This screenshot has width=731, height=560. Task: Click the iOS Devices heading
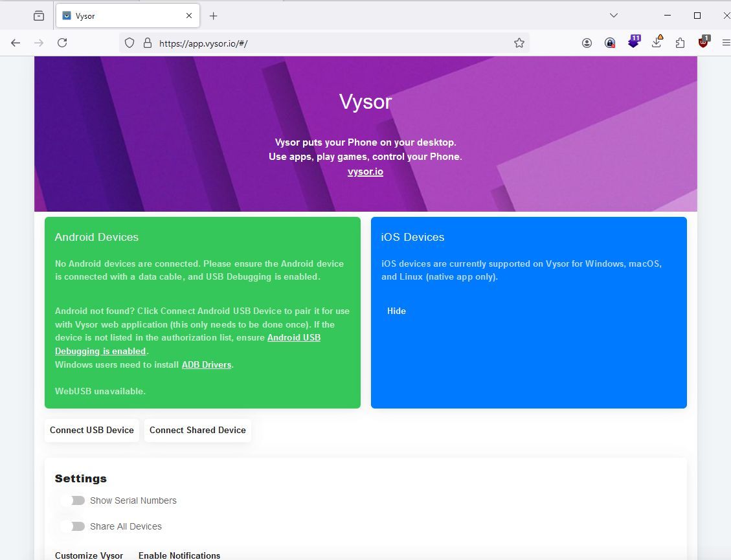412,237
